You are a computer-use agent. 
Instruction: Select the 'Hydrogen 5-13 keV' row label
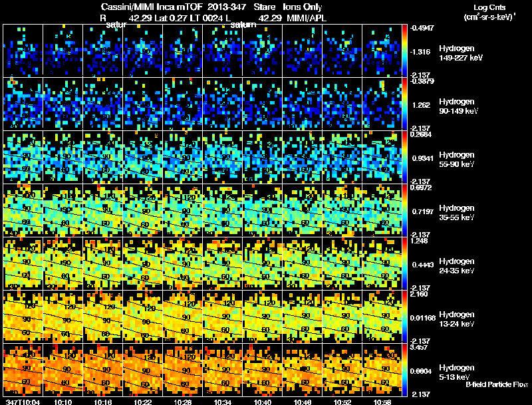click(x=457, y=372)
